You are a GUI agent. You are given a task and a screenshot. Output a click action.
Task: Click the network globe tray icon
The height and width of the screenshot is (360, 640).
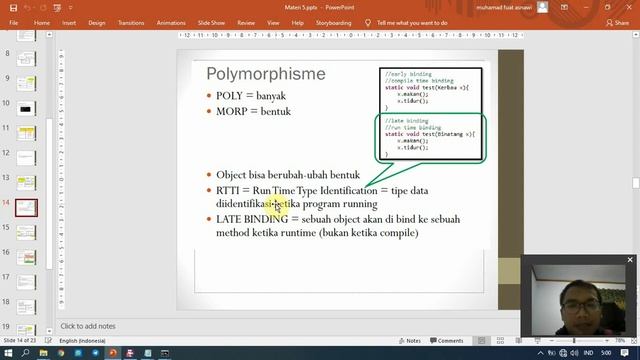pos(563,353)
